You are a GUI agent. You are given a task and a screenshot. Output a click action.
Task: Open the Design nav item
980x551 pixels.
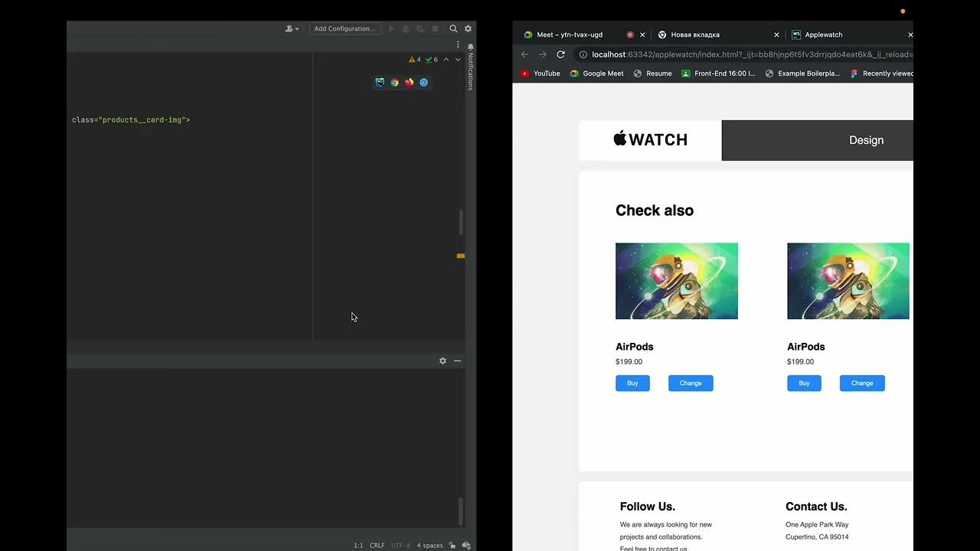click(x=866, y=140)
